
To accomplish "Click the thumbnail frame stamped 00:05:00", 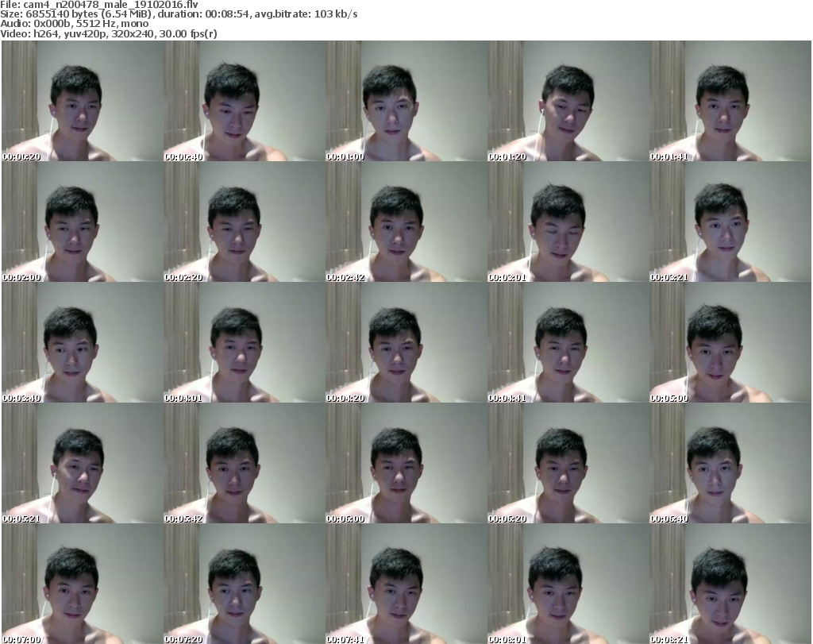I will point(730,343).
